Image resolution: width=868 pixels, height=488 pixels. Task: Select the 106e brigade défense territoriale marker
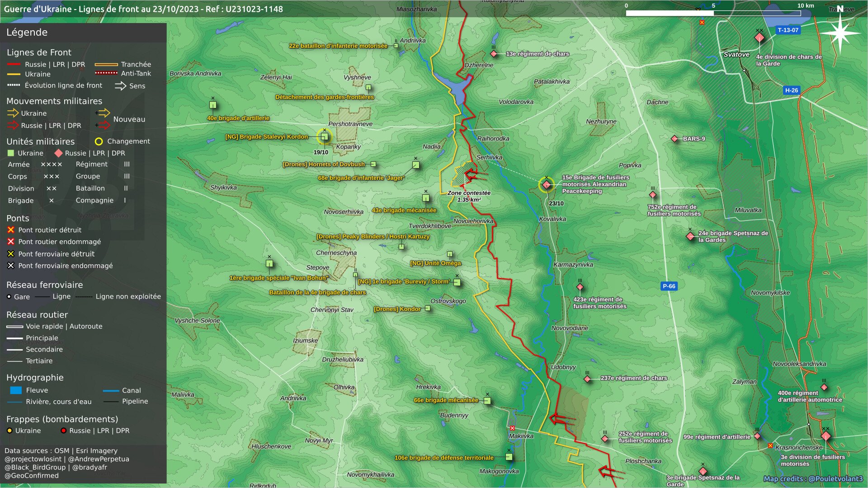click(x=509, y=457)
